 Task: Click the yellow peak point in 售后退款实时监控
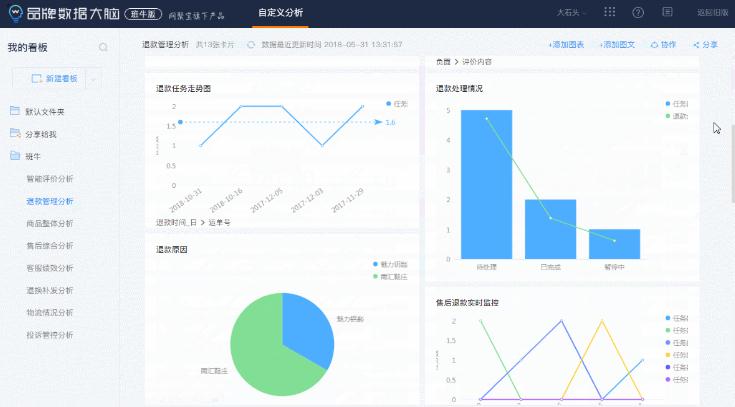(602, 321)
